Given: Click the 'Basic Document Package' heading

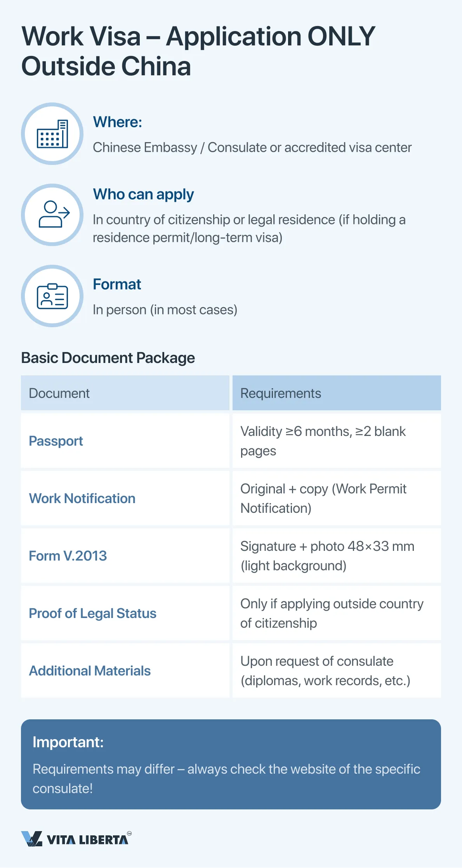Looking at the screenshot, I should (x=108, y=358).
